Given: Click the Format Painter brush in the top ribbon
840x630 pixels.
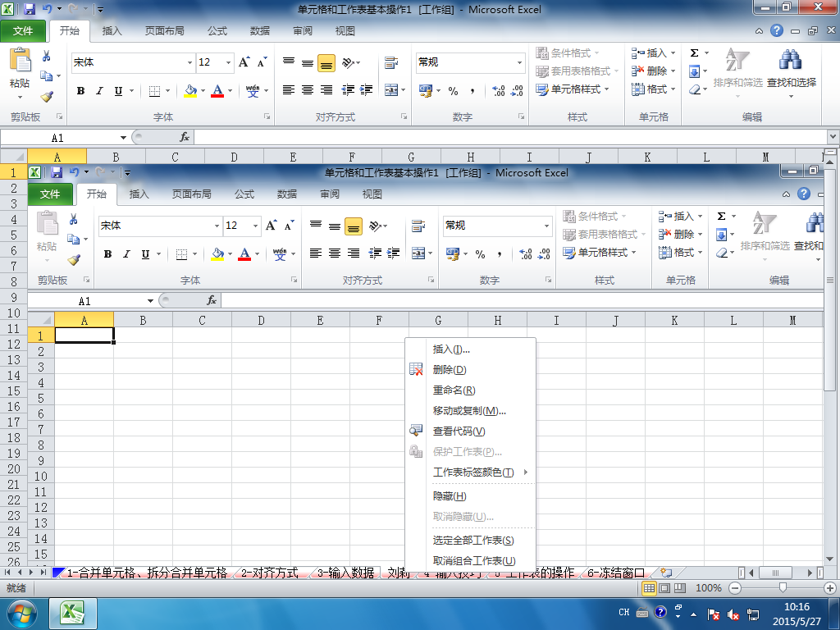Looking at the screenshot, I should click(47, 97).
